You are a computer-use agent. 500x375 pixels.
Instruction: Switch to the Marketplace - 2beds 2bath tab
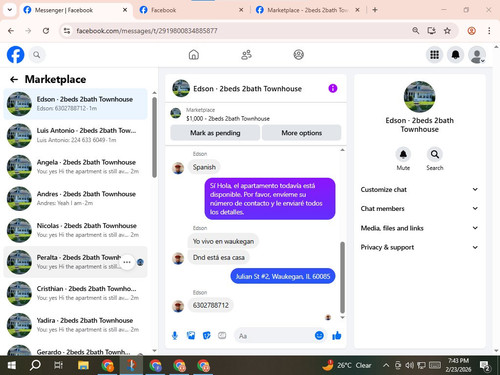pos(307,10)
